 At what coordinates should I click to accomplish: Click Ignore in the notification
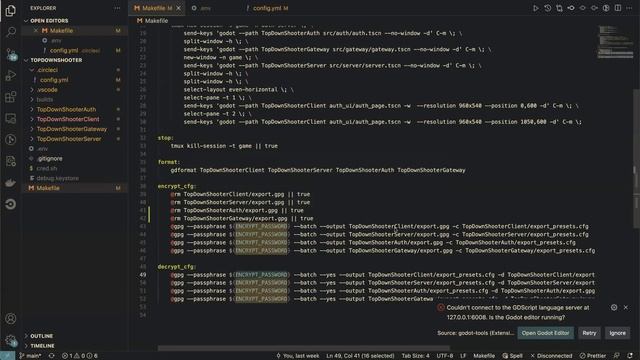pyautogui.click(x=618, y=333)
